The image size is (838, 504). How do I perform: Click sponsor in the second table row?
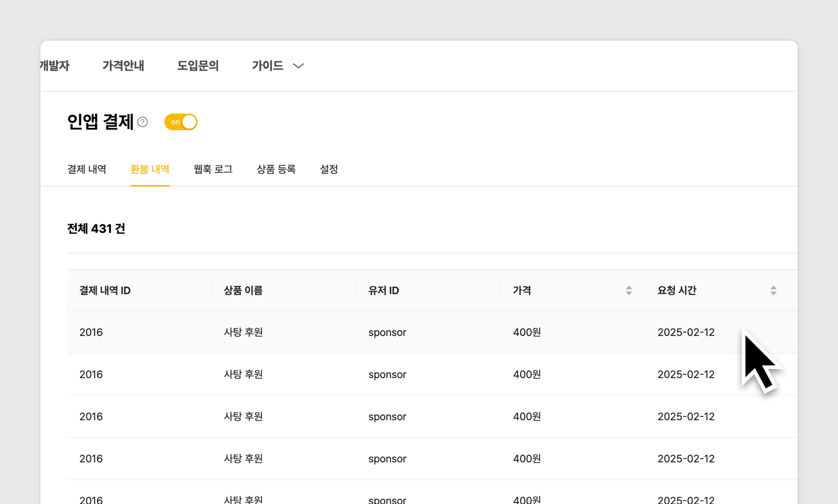[387, 374]
